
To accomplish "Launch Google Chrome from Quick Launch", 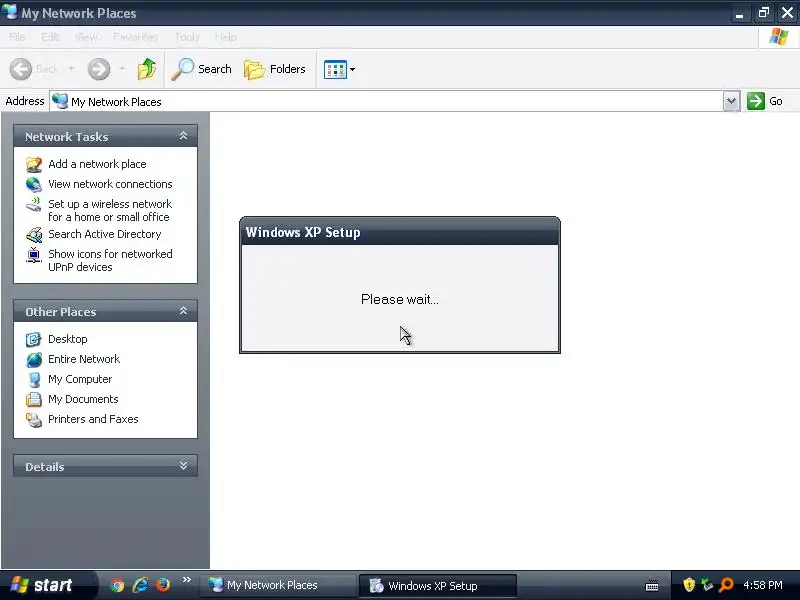I will point(117,585).
